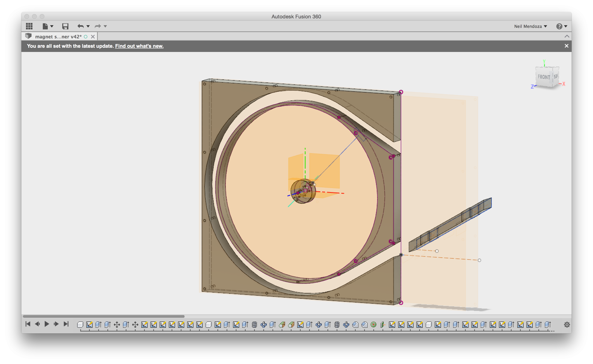Collapse the toolbar with the chevron arrow
Screen dimensions: 593x364
click(x=567, y=36)
